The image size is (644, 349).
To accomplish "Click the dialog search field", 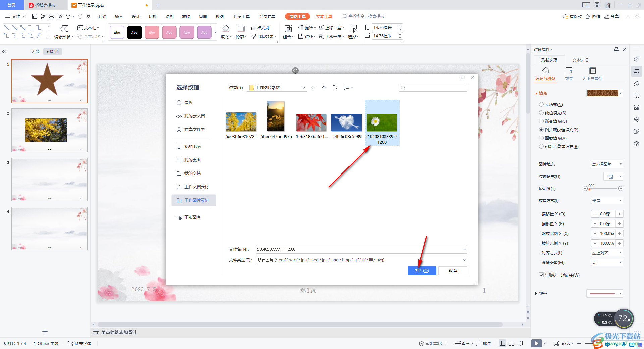I will (433, 88).
